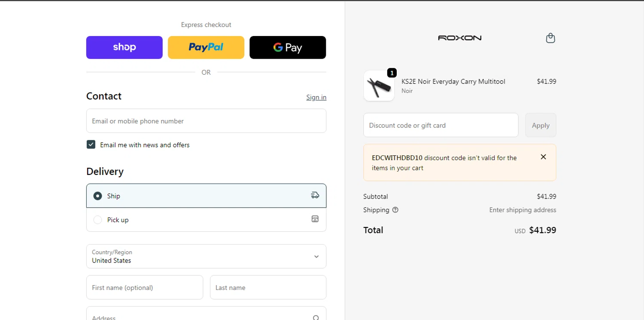The image size is (644, 320).
Task: Click the Enter shipping address text
Action: (x=522, y=210)
